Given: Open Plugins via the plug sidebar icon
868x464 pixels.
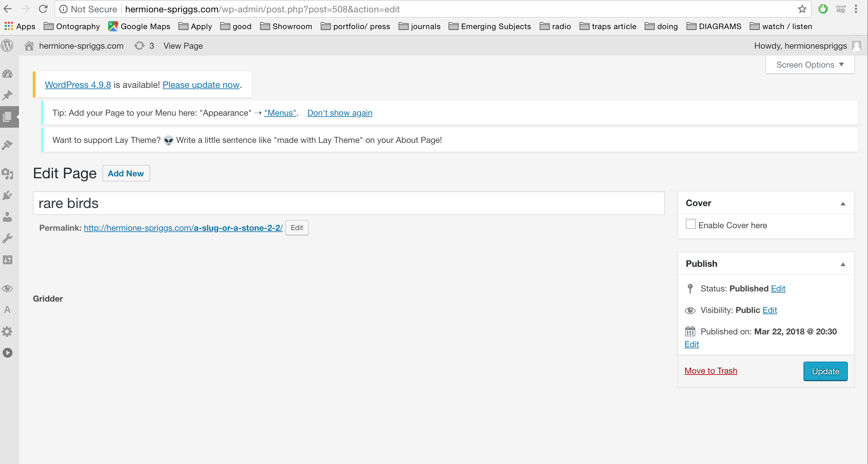Looking at the screenshot, I should point(7,196).
